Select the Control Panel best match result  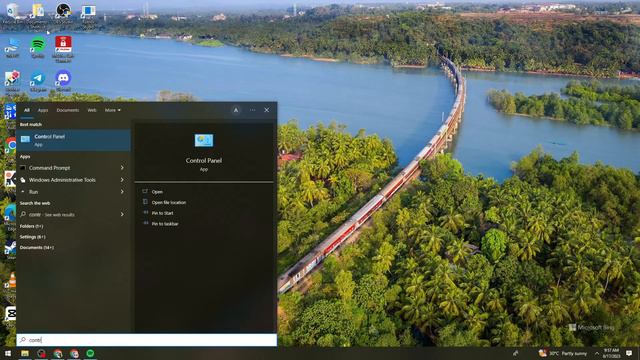coord(73,140)
